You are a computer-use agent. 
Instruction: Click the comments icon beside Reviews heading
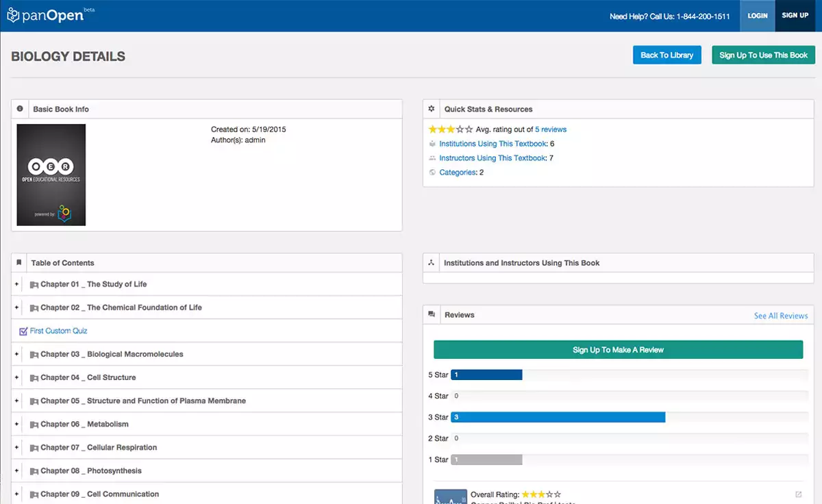pos(432,315)
